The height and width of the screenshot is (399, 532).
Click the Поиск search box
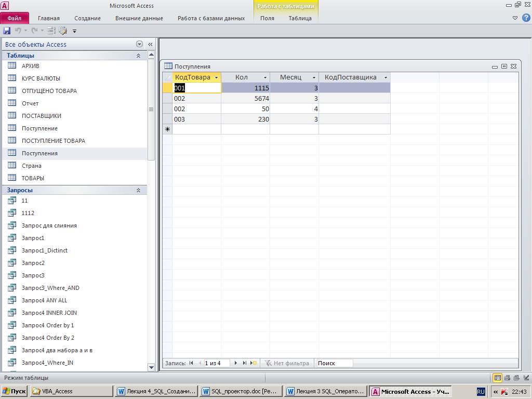[x=334, y=363]
